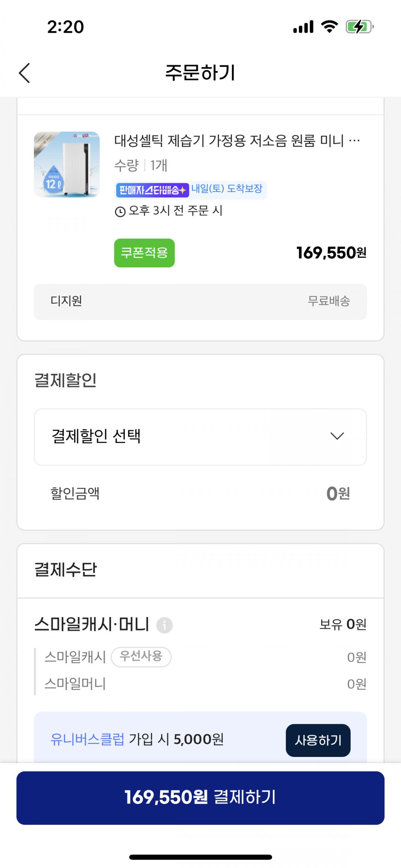Viewport: 401px width, 868px height.
Task: Tap the 내일(토) 도착보장 delivery label
Action: (227, 189)
